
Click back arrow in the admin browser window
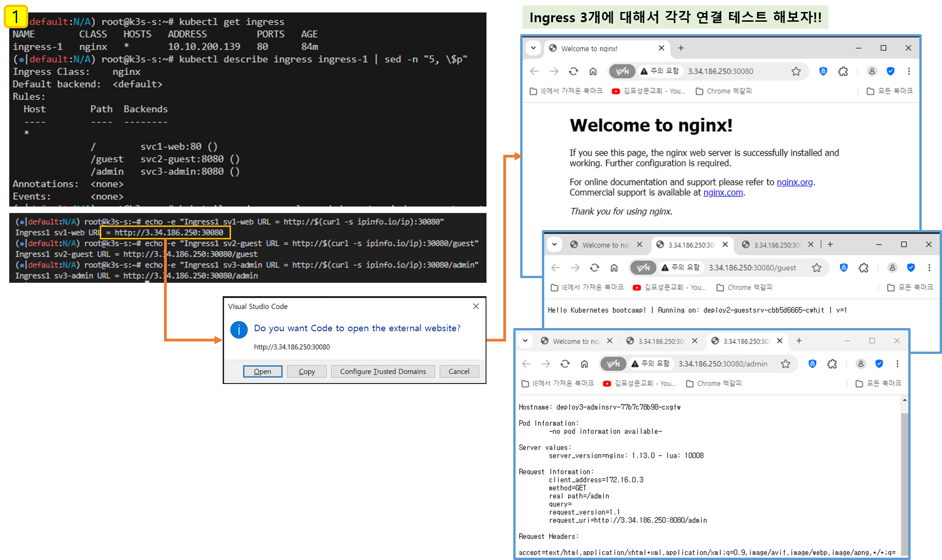(x=526, y=364)
